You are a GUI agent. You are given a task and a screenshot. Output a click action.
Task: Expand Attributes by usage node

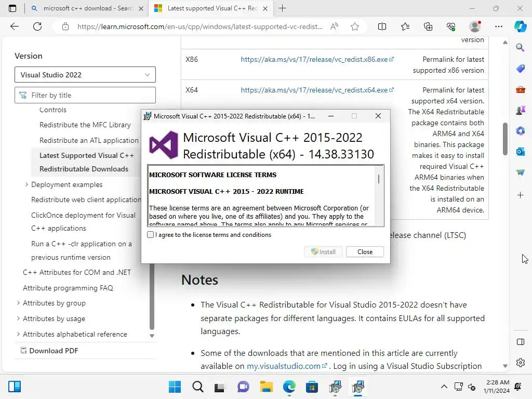tap(18, 318)
